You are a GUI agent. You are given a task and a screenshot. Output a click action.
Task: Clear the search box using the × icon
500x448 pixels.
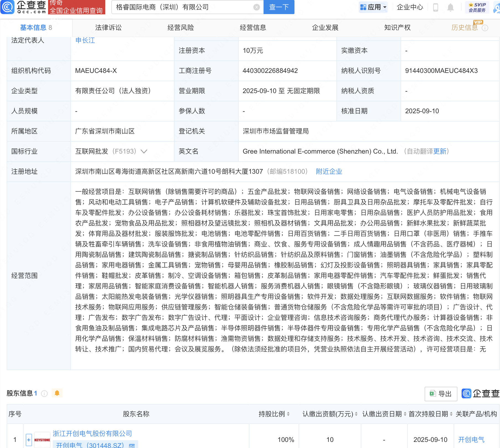click(x=256, y=7)
